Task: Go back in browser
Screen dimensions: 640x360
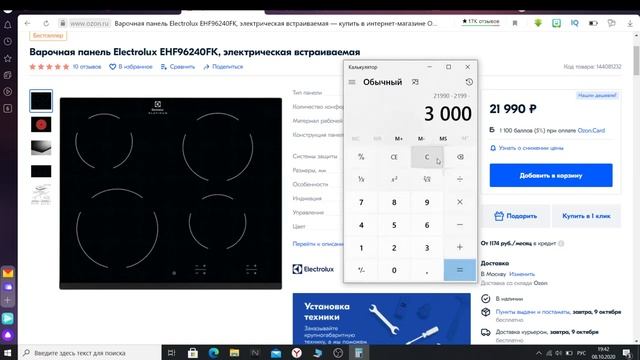Action: click(x=27, y=24)
